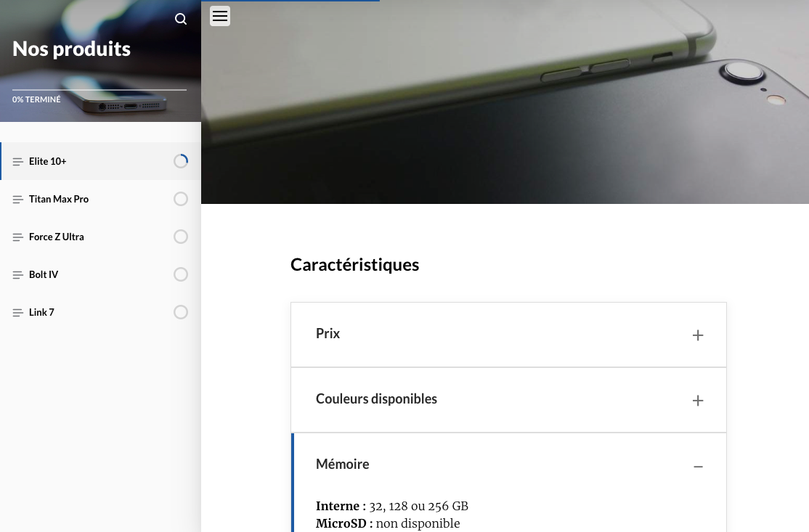Click the list icon beside Bolt IV
The image size is (809, 532).
pos(18,274)
